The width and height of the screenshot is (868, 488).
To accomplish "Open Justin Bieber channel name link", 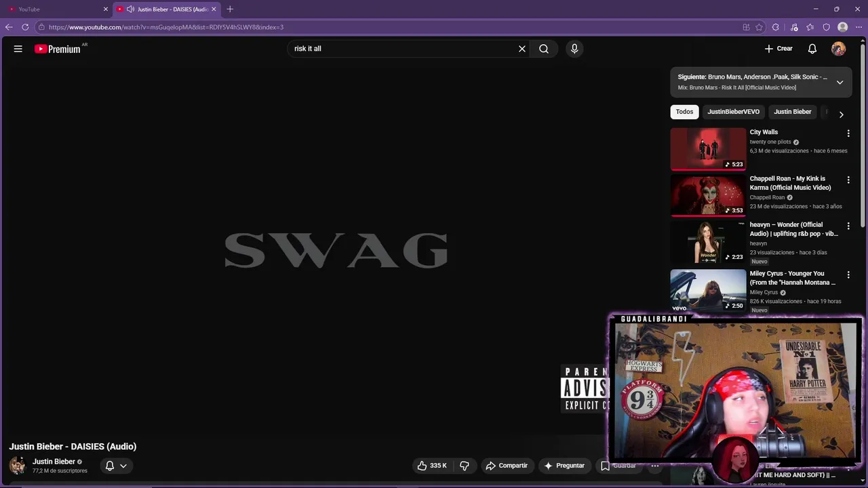I will [x=54, y=462].
